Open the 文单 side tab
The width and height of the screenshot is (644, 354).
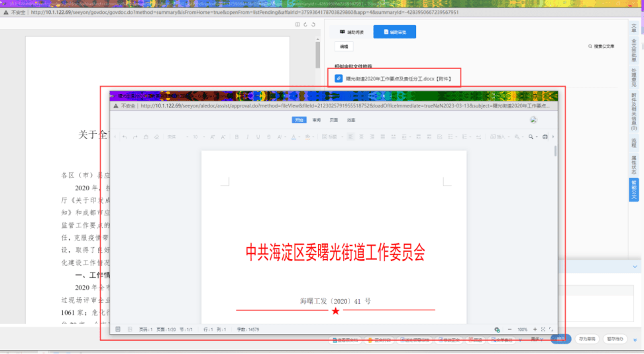coord(634,28)
